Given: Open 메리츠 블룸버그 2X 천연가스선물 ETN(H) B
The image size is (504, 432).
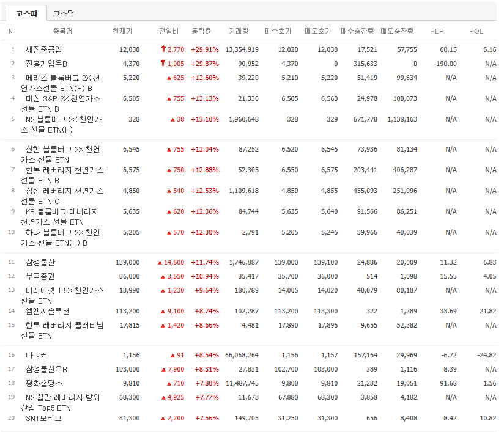Looking at the screenshot, I should [x=60, y=83].
